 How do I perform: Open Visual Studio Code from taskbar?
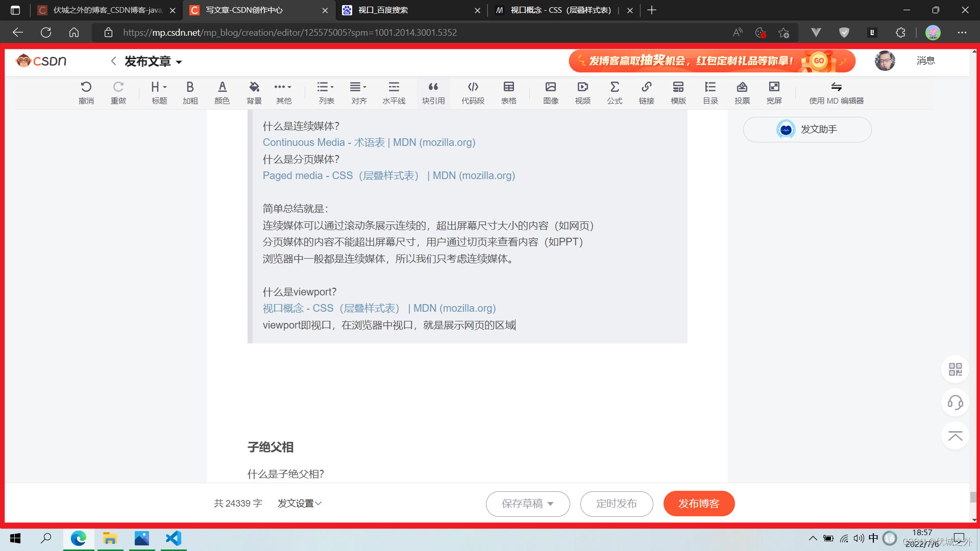coord(174,539)
